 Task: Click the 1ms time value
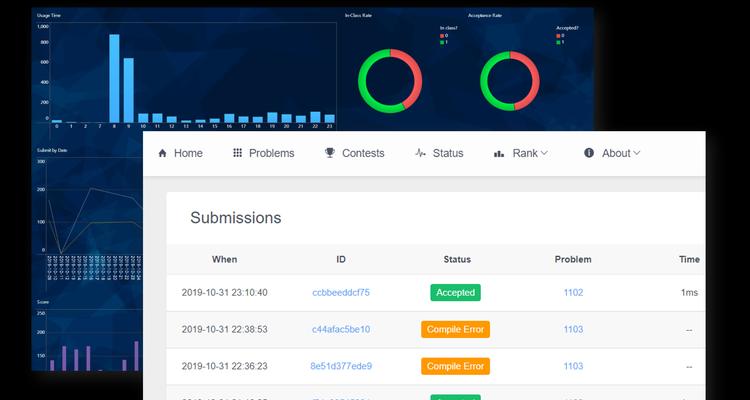689,292
